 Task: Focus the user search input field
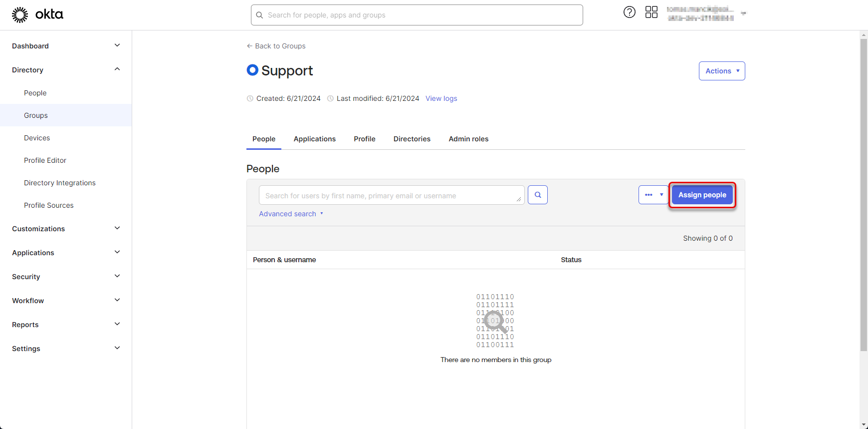(389, 195)
